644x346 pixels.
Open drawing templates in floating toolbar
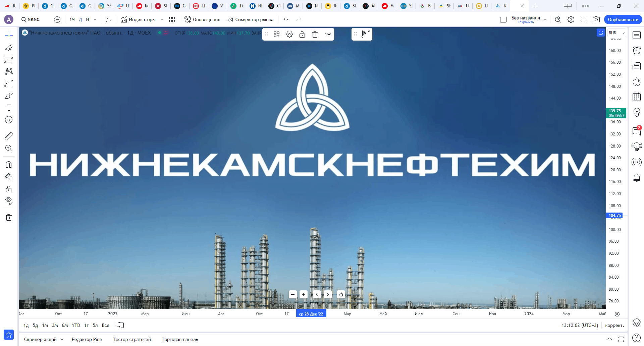[x=277, y=34]
